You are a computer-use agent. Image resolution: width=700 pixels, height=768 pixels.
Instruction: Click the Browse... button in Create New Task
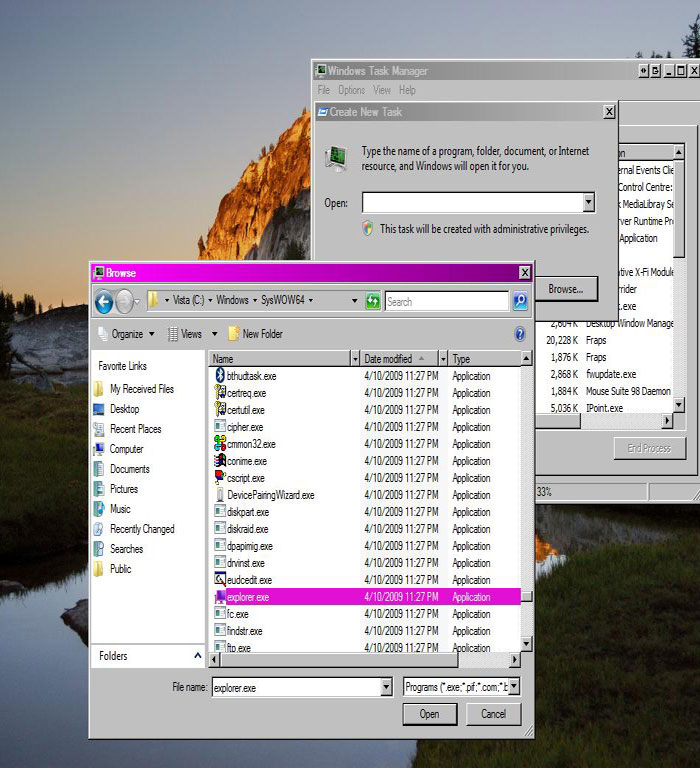566,289
